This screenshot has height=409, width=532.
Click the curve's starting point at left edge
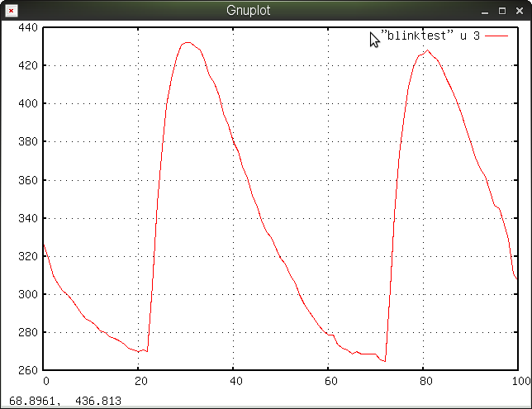(x=44, y=244)
